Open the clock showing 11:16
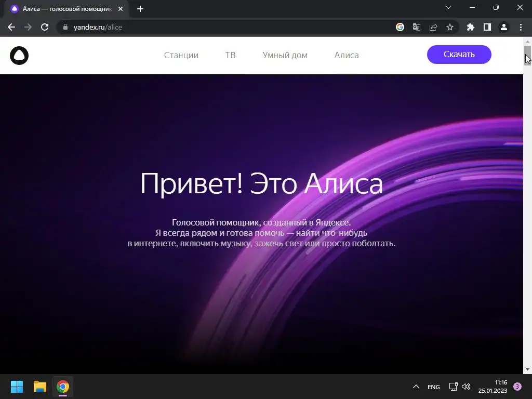 pos(493,387)
